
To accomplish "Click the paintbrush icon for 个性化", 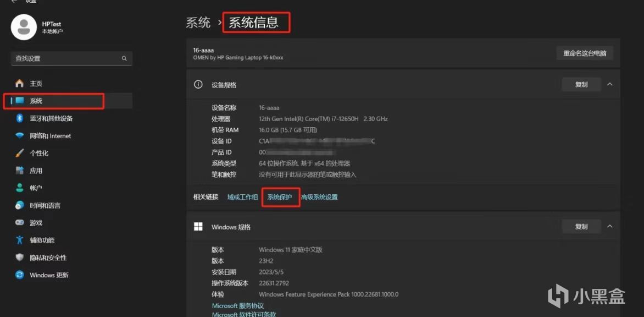I will coord(19,153).
